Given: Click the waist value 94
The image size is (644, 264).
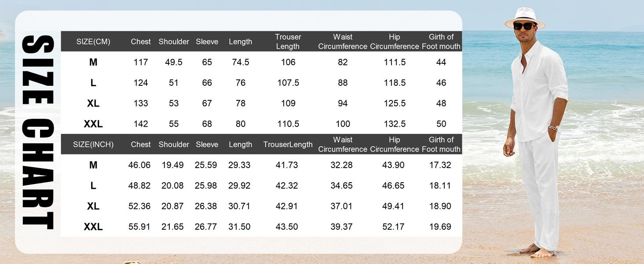Looking at the screenshot, I should coord(343,103).
